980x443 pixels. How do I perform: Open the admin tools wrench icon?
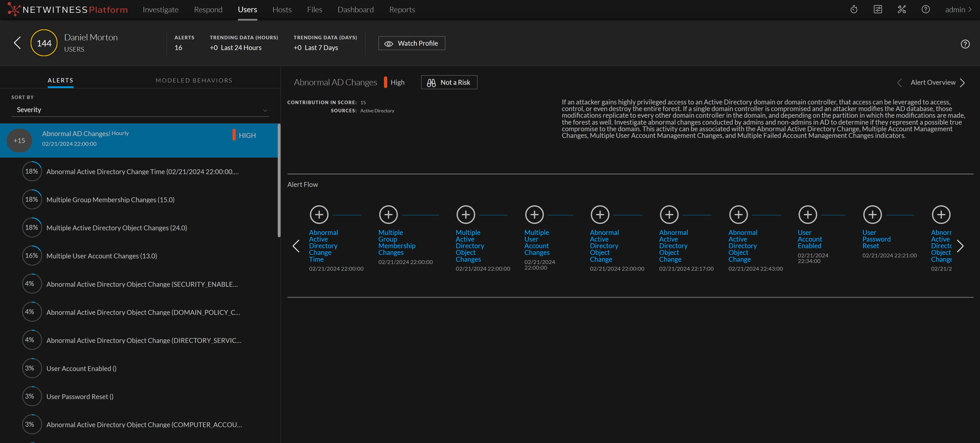(902, 9)
